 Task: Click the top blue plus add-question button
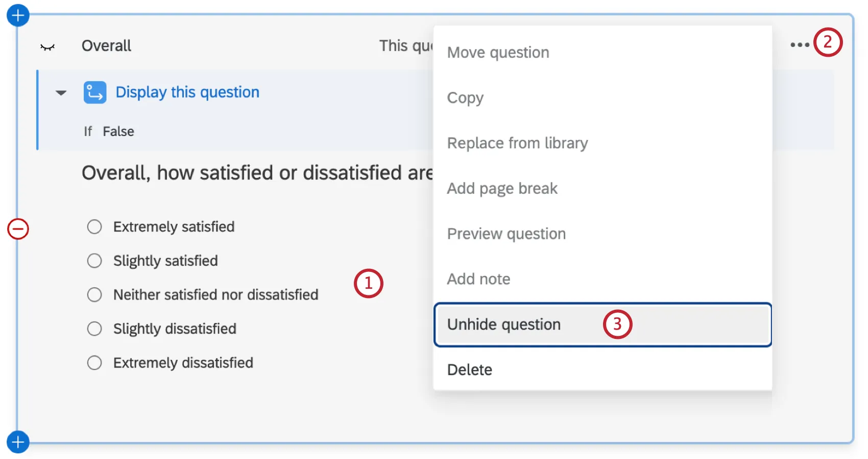(x=18, y=15)
